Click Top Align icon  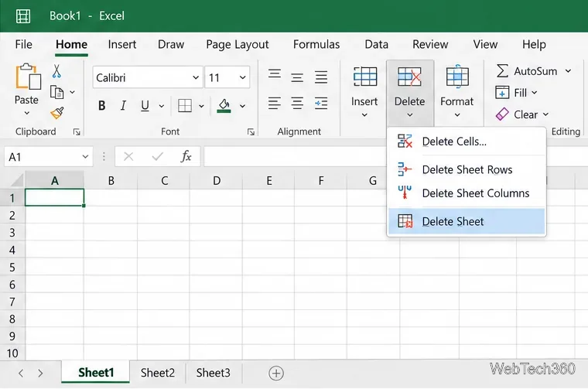pyautogui.click(x=275, y=73)
